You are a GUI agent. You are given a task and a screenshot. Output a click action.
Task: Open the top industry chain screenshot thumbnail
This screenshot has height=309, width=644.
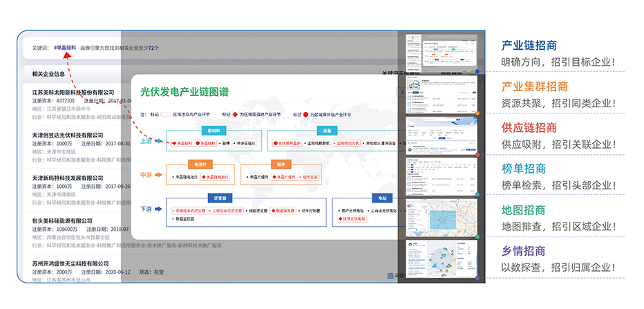[442, 51]
